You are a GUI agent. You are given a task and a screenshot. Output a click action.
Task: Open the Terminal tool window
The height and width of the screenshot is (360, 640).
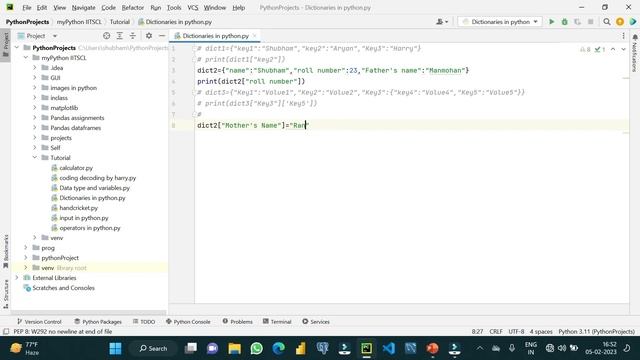277,322
